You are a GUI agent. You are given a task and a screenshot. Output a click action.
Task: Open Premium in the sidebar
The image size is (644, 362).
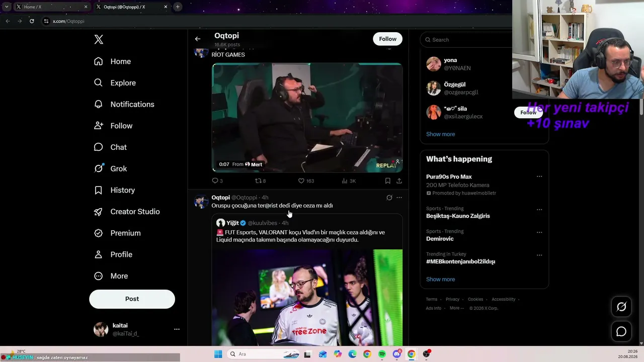(118, 233)
